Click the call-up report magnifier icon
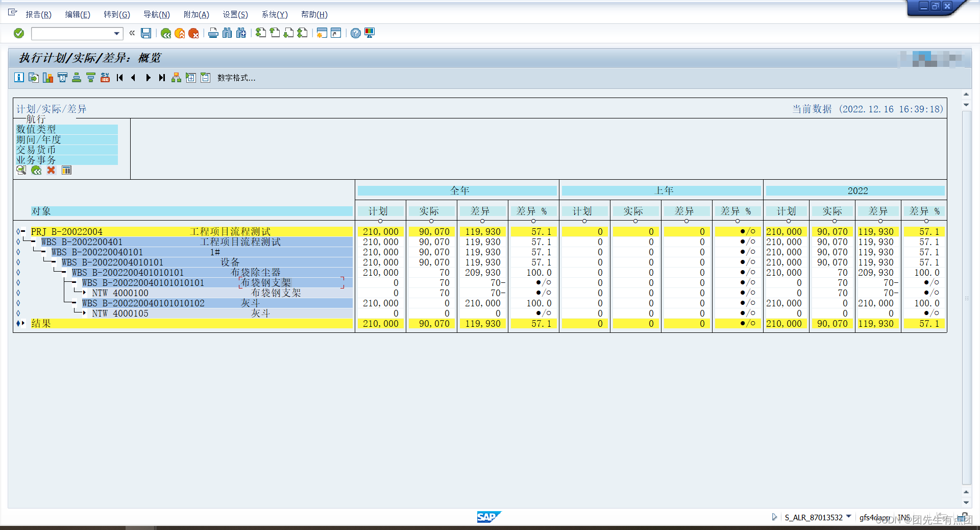This screenshot has height=530, width=980. [x=21, y=170]
